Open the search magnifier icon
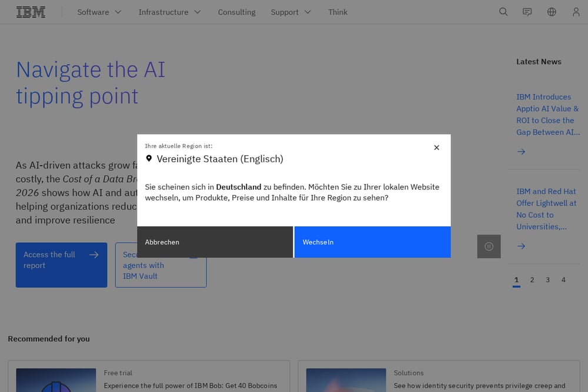Image resolution: width=588 pixels, height=392 pixels. click(x=503, y=12)
